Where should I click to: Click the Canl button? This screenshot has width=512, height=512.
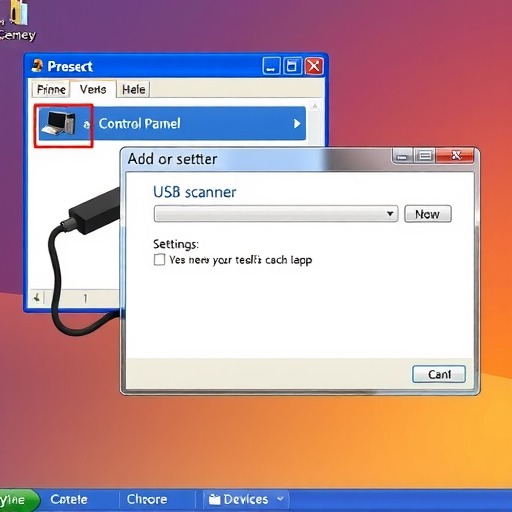click(x=439, y=374)
